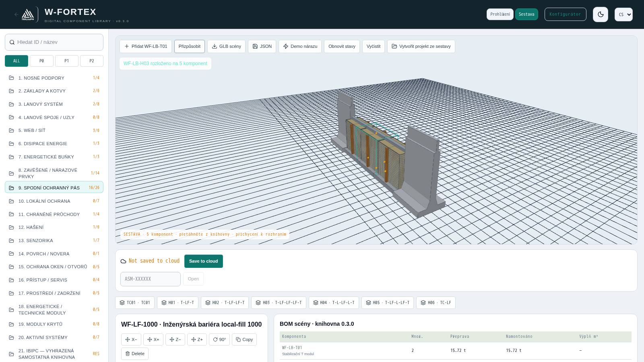644x362 pixels.
Task: Switch to Sestava tab
Action: pyautogui.click(x=526, y=14)
